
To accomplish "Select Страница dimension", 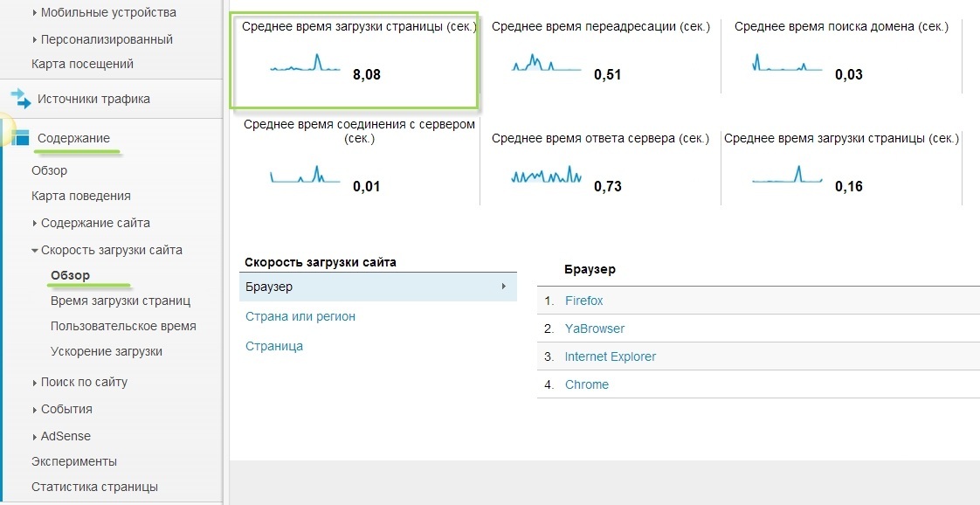I will (x=274, y=346).
